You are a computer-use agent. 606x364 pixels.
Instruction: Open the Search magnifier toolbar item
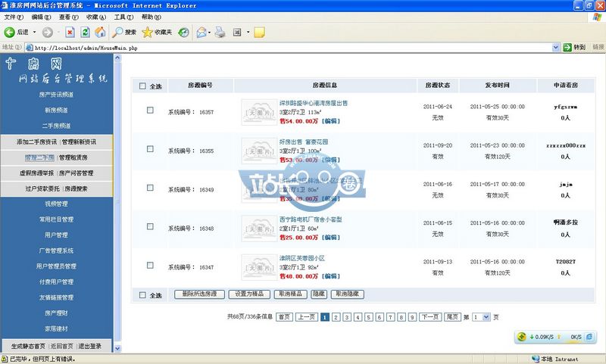pyautogui.click(x=124, y=33)
